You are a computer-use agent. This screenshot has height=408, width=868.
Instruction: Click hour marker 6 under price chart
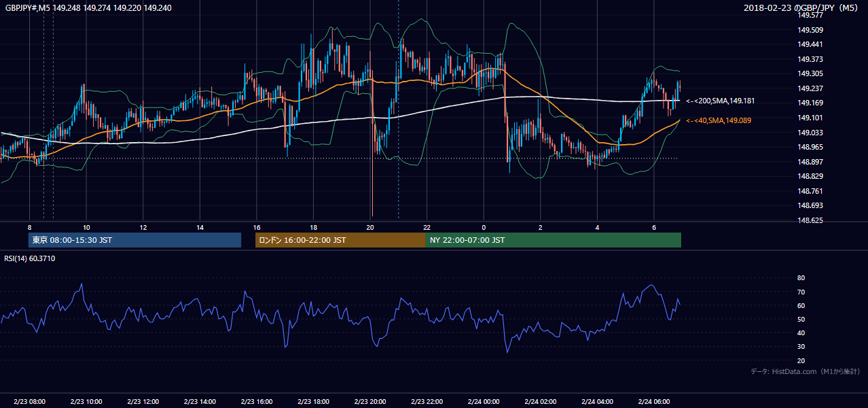pos(653,227)
